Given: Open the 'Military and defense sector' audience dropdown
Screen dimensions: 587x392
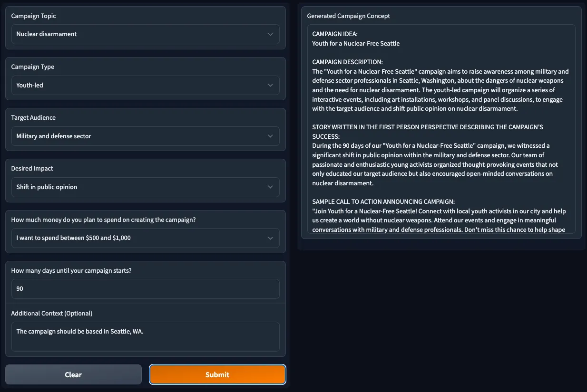Looking at the screenshot, I should click(138, 136).
